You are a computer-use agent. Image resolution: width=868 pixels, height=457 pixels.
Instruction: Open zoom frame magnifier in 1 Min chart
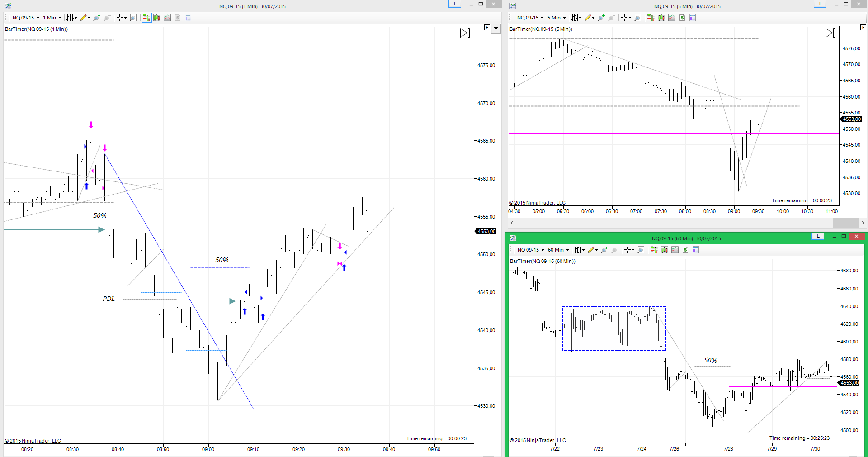click(x=133, y=18)
